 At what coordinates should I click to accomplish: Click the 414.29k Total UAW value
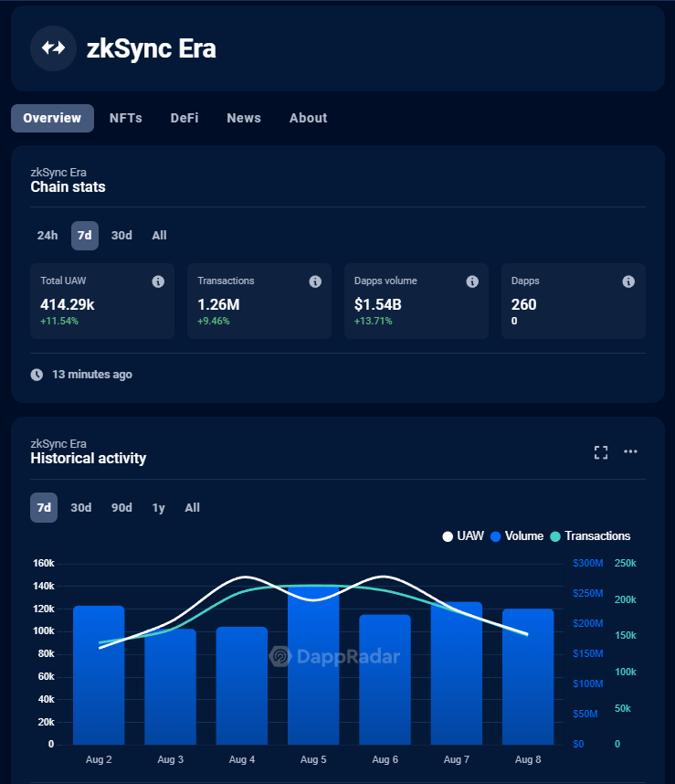pyautogui.click(x=68, y=304)
